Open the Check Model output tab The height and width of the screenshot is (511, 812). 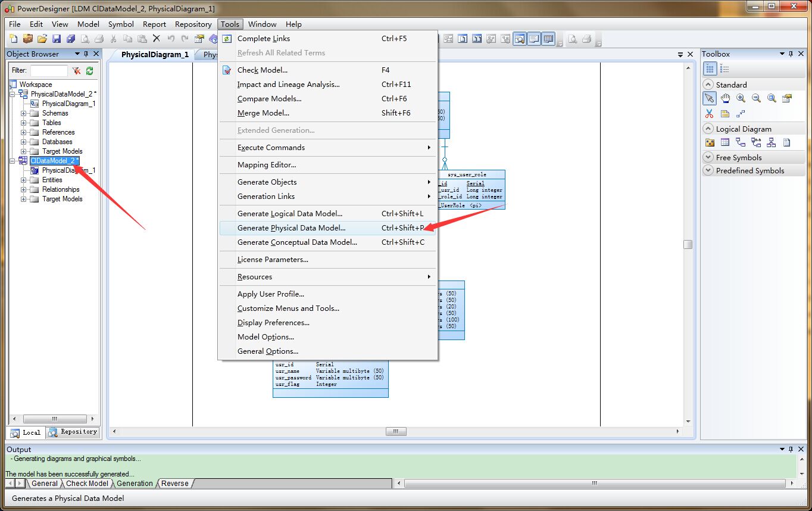pyautogui.click(x=87, y=484)
